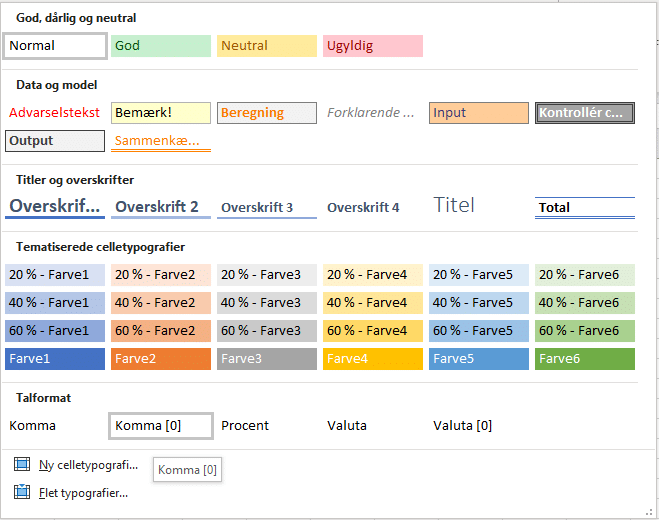Image resolution: width=659 pixels, height=520 pixels.
Task: Pick the Ugyldig cell style
Action: point(372,46)
